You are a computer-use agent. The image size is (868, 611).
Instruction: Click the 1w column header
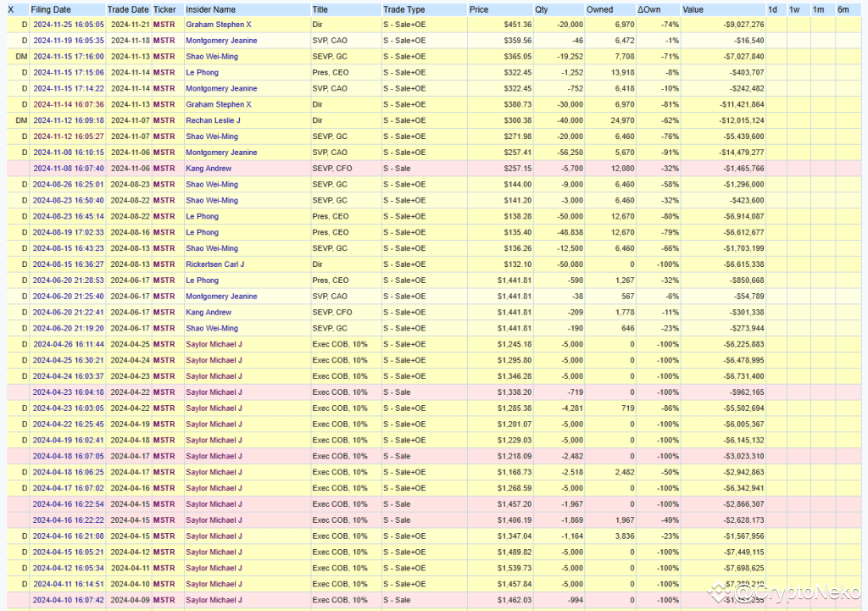794,9
